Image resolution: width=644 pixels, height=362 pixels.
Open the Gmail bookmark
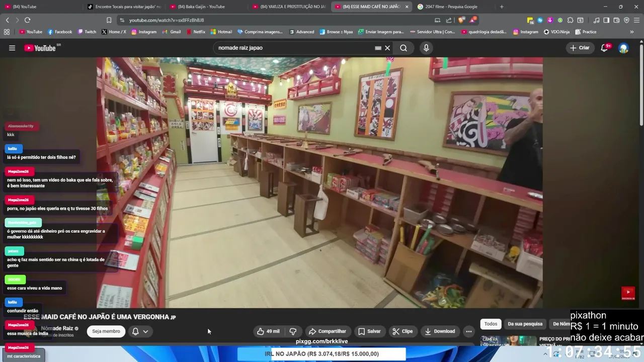172,32
